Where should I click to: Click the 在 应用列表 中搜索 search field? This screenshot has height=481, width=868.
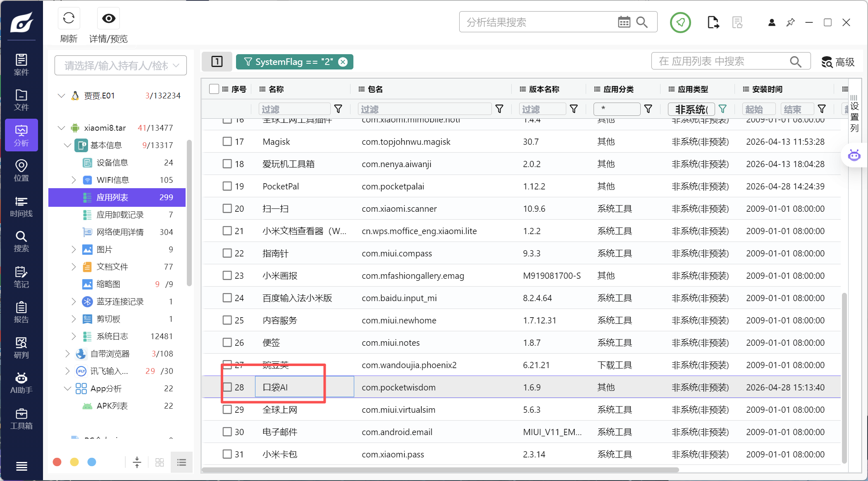click(731, 61)
